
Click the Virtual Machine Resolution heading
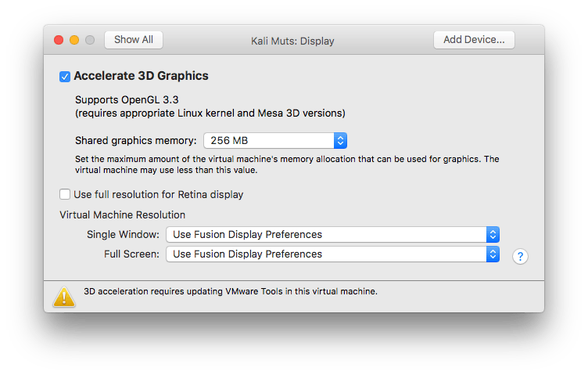click(122, 215)
